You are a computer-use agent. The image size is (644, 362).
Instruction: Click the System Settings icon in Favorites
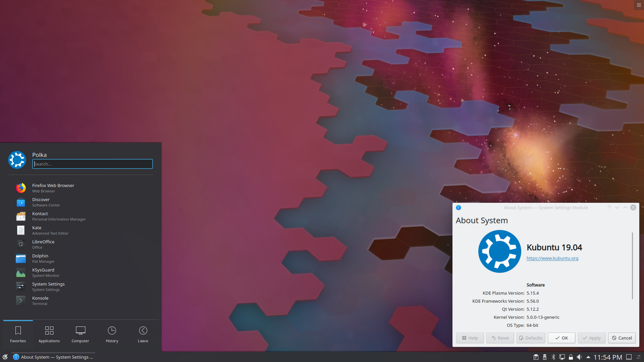coord(21,287)
